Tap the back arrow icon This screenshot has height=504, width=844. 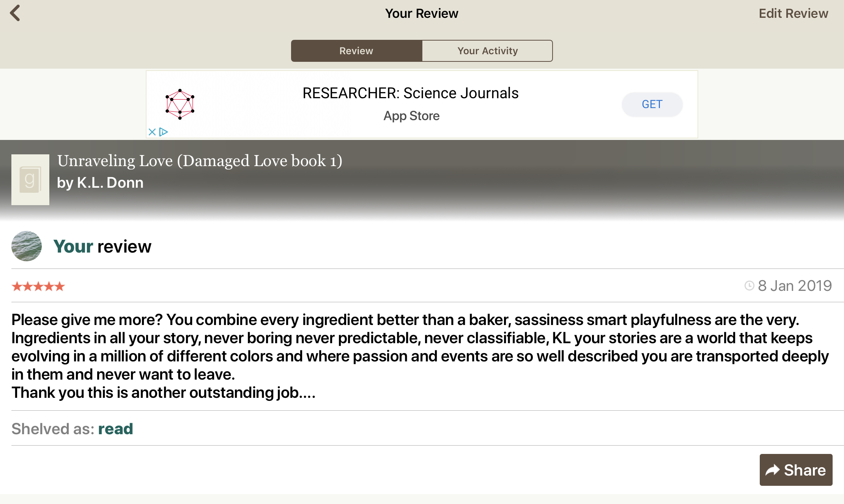pos(15,13)
